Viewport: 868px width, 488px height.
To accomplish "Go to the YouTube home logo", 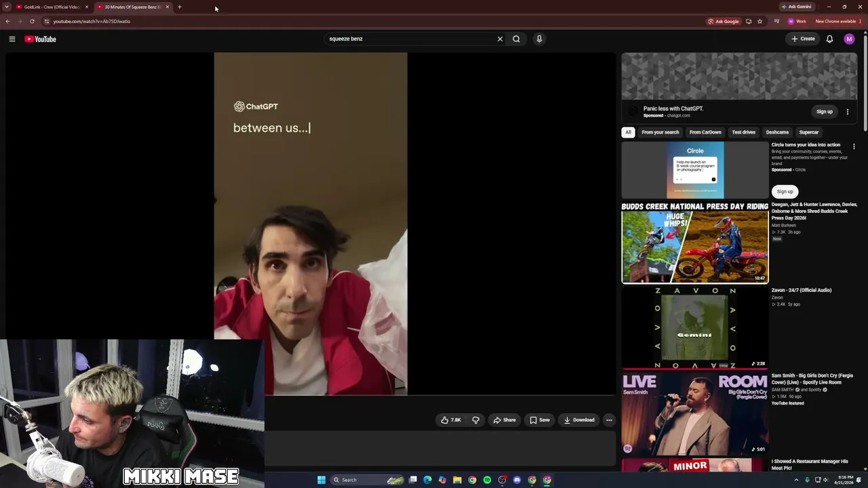I will (x=41, y=39).
